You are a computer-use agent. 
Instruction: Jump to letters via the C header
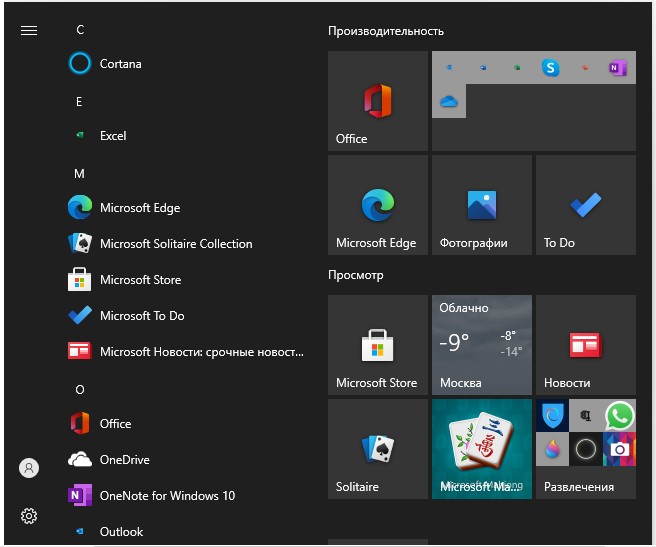point(80,30)
